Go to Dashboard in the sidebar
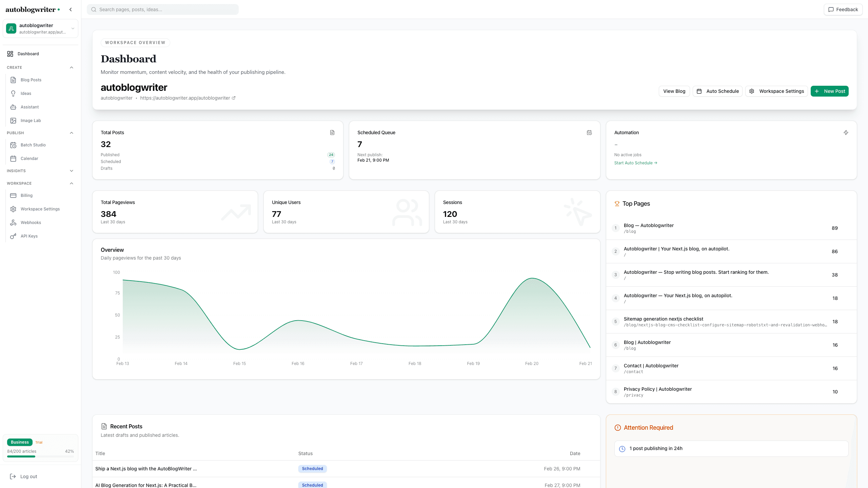This screenshot has height=488, width=868. tap(28, 54)
